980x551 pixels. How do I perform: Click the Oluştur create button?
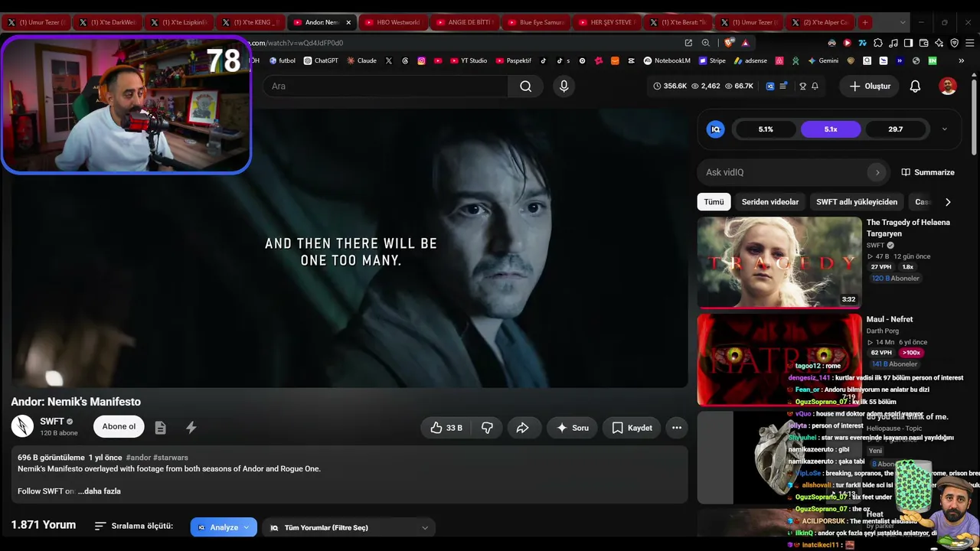(x=870, y=86)
